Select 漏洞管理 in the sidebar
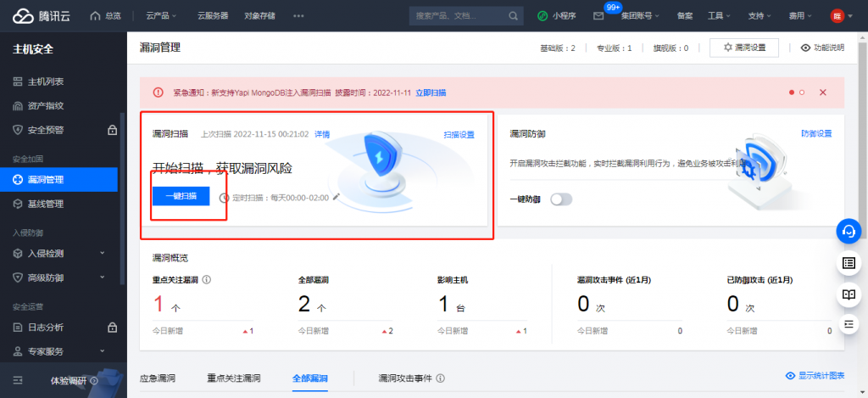 58,180
